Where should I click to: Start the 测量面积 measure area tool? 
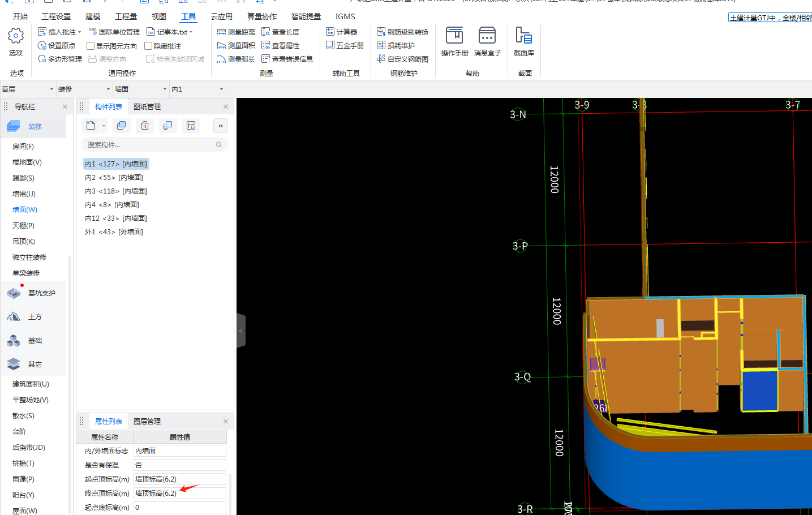(x=236, y=45)
